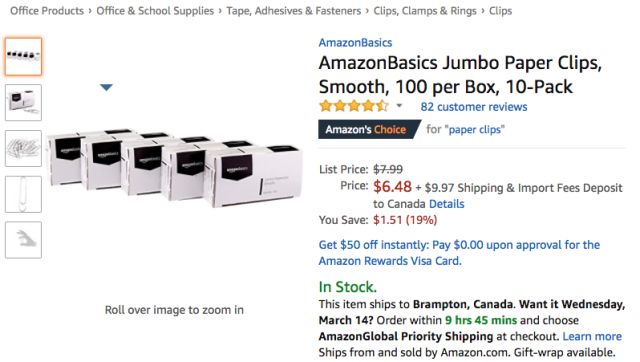
Task: Click the star rating icons
Action: (x=354, y=106)
